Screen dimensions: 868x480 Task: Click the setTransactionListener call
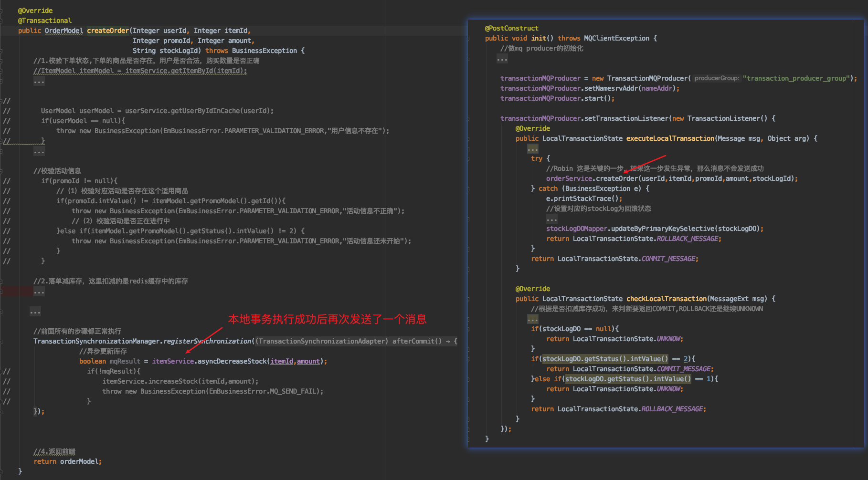(x=626, y=118)
